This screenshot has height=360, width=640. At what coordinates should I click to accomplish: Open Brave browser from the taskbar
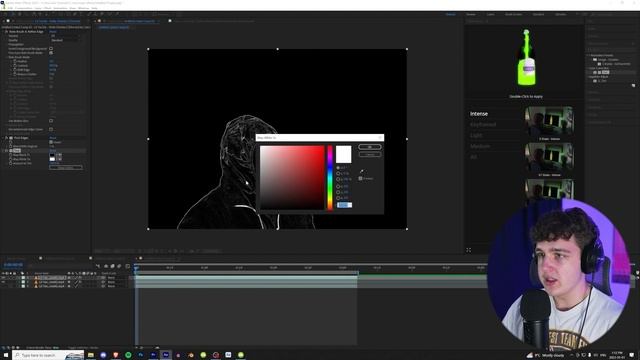tap(116, 355)
